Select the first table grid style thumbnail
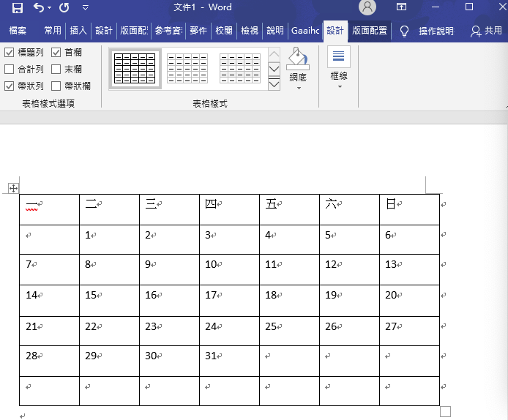This screenshot has width=508, height=420. point(135,68)
